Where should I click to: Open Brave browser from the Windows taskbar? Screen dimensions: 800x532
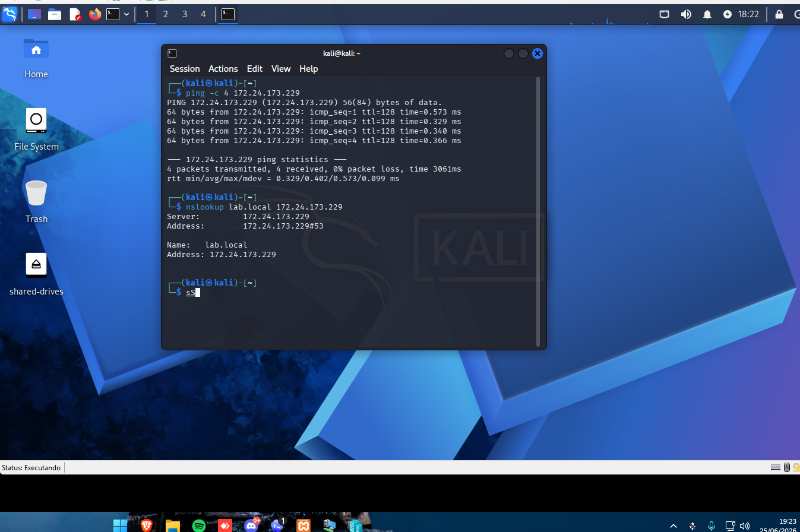[x=146, y=525]
